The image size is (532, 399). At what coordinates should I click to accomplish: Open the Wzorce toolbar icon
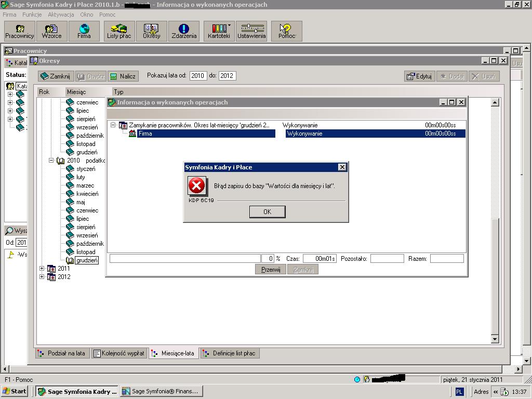(x=51, y=31)
